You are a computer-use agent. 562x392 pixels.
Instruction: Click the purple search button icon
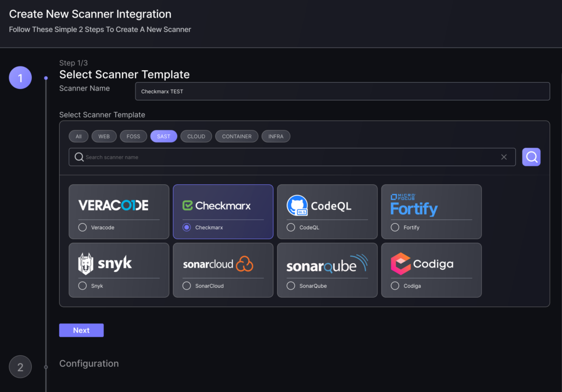click(x=531, y=157)
